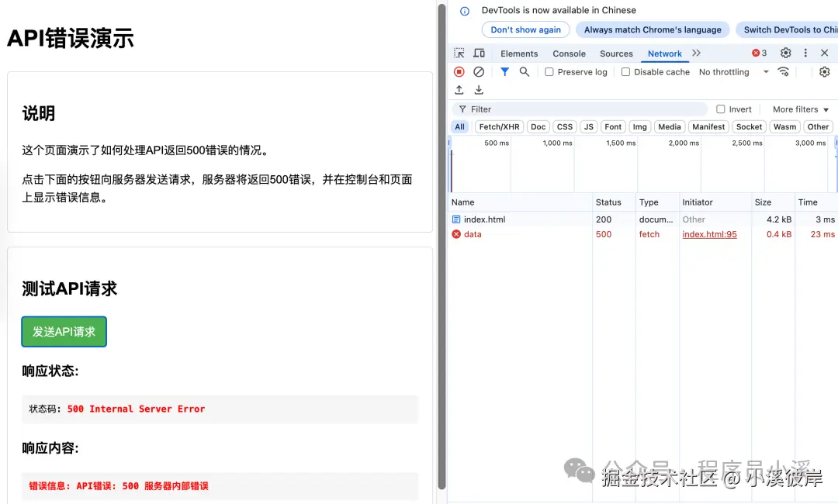Open the DevTools settings gear
This screenshot has width=838, height=504.
tap(785, 53)
